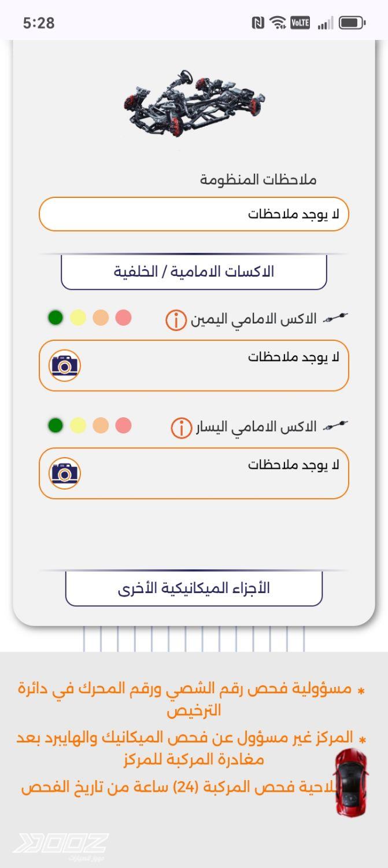The width and height of the screenshot is (388, 868).
Task: Tap the battery icon in status bar
Action: (x=351, y=23)
